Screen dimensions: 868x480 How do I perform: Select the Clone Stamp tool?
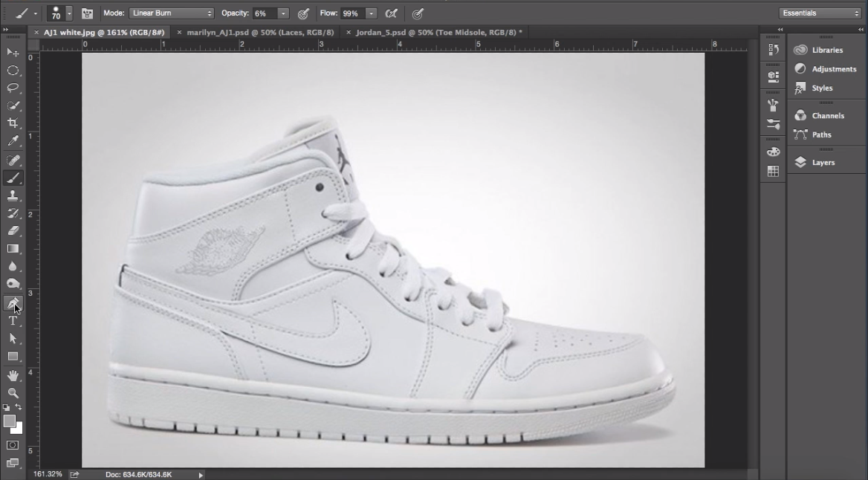tap(13, 196)
